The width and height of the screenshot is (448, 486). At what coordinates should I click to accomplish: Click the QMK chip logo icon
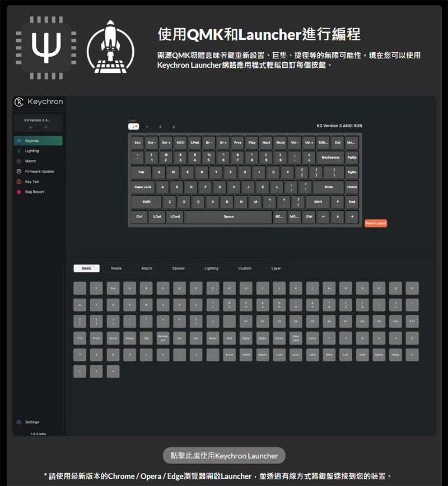[46, 48]
